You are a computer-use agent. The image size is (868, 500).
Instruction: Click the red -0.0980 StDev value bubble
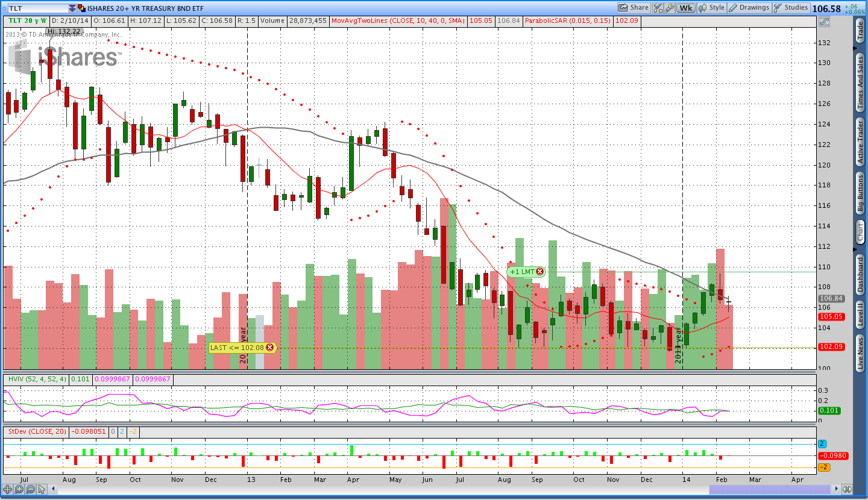[x=833, y=456]
